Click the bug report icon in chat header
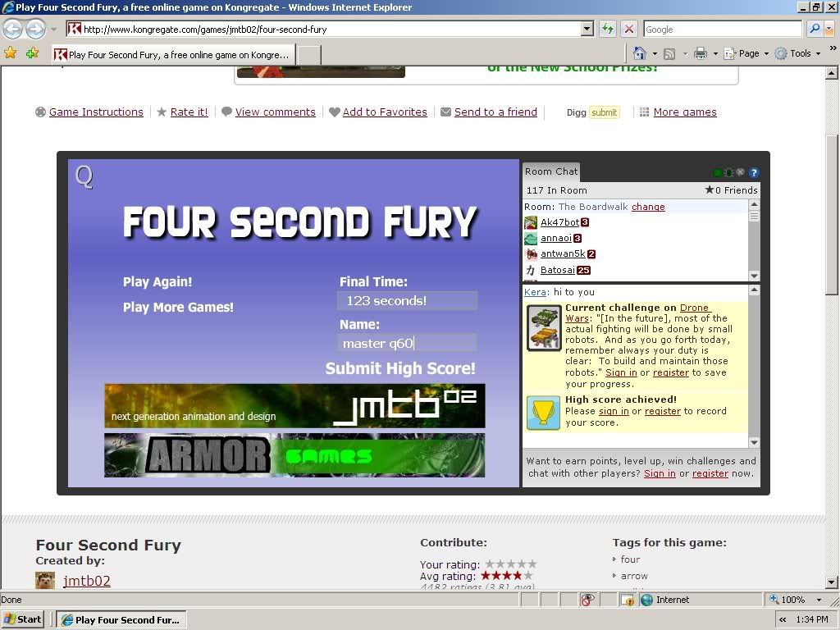 coord(728,173)
